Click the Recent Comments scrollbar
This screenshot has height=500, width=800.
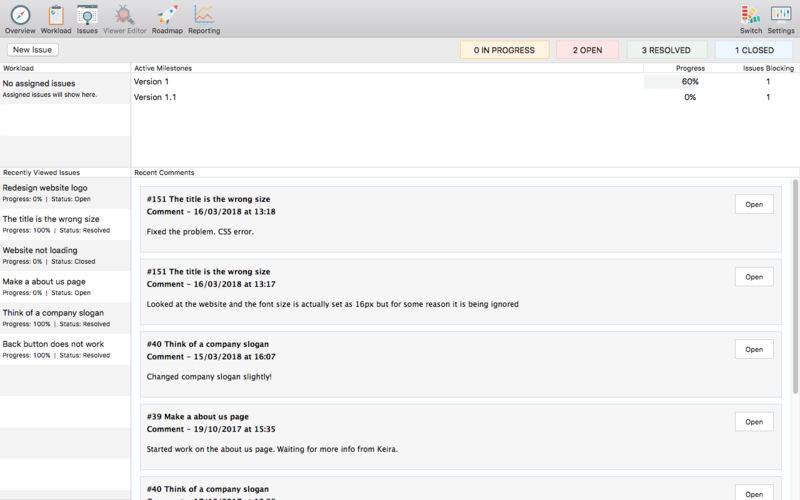point(795,286)
